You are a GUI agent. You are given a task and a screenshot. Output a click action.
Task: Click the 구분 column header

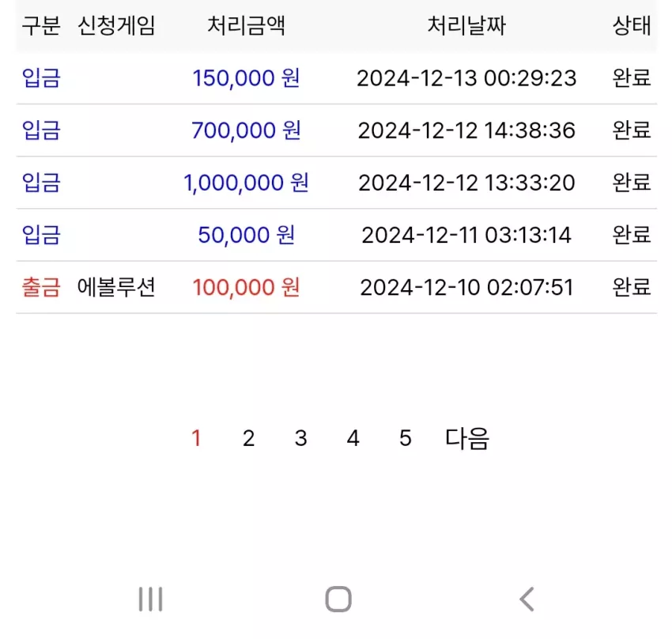[41, 25]
